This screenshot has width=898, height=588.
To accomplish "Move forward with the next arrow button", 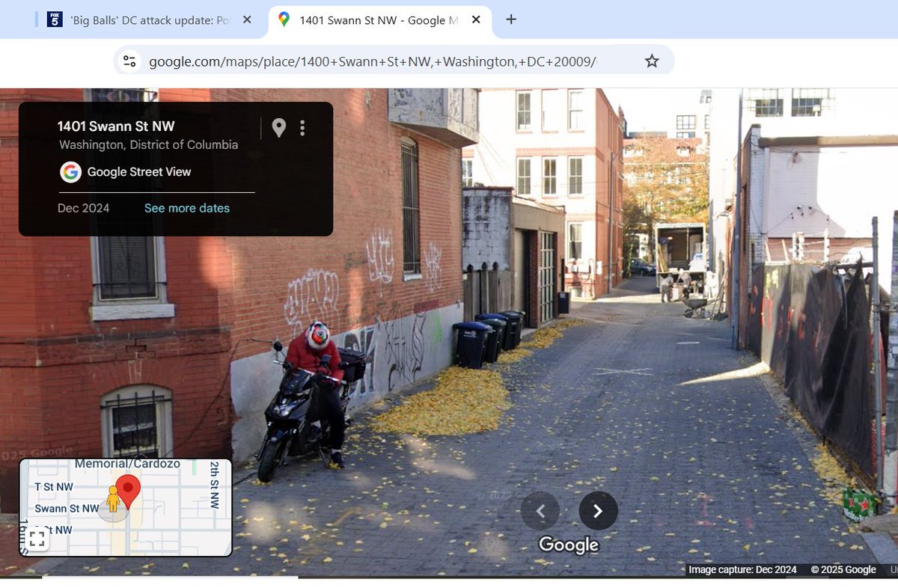I will (x=599, y=511).
